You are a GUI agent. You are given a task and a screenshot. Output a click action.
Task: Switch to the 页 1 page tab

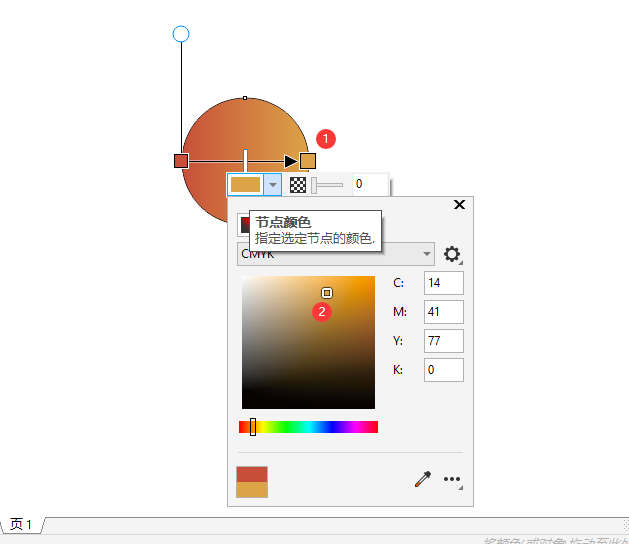point(20,524)
